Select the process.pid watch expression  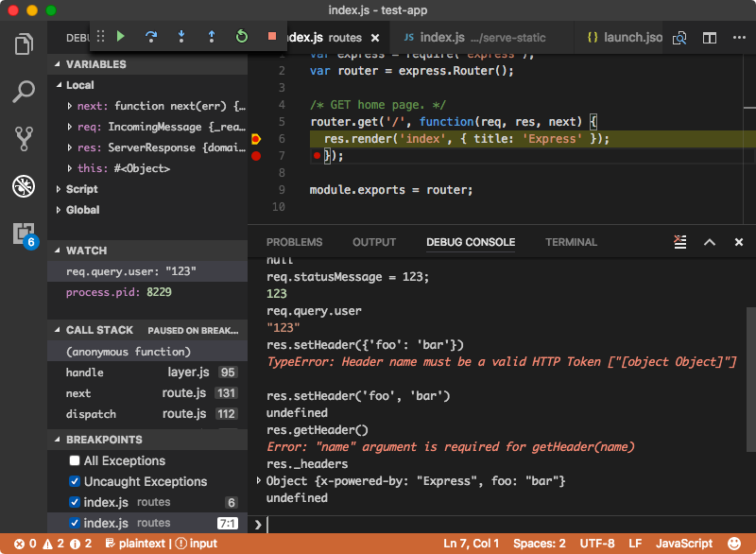[x=147, y=292]
